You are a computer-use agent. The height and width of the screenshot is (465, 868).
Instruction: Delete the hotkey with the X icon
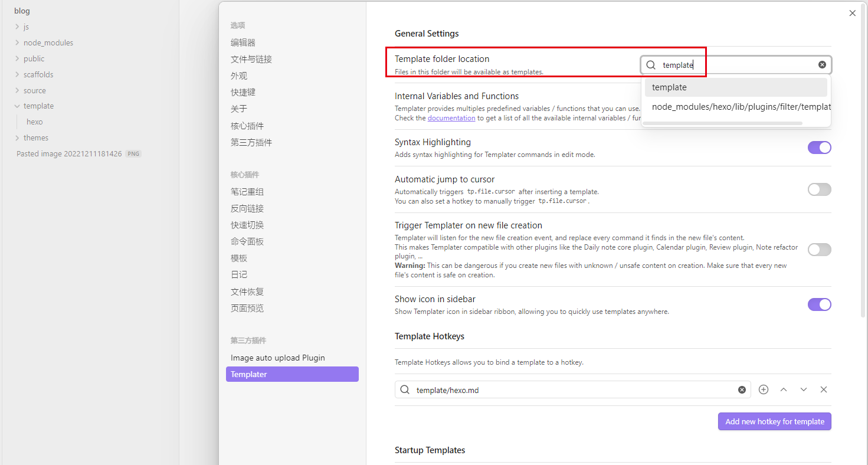(823, 389)
